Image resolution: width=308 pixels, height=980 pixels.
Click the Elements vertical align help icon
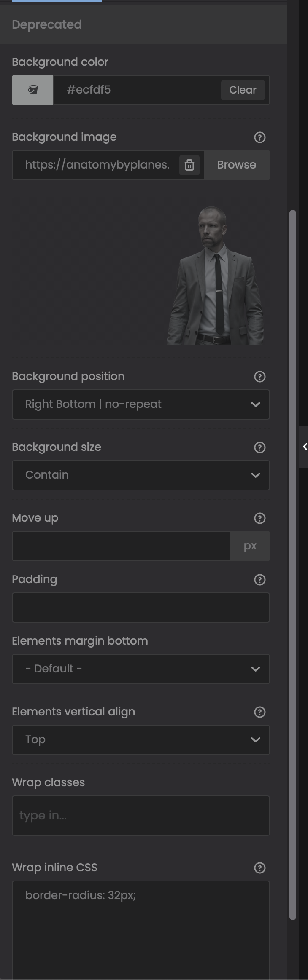260,712
